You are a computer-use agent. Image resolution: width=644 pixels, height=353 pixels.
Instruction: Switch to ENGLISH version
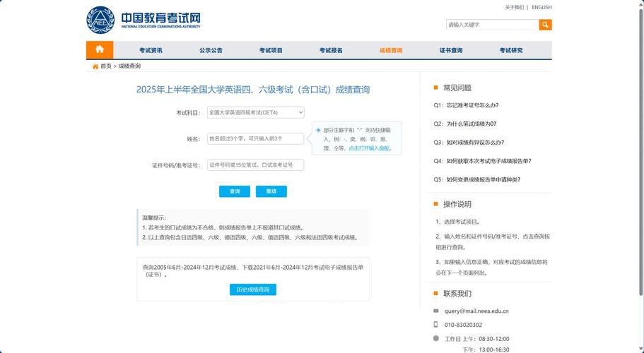pos(541,7)
